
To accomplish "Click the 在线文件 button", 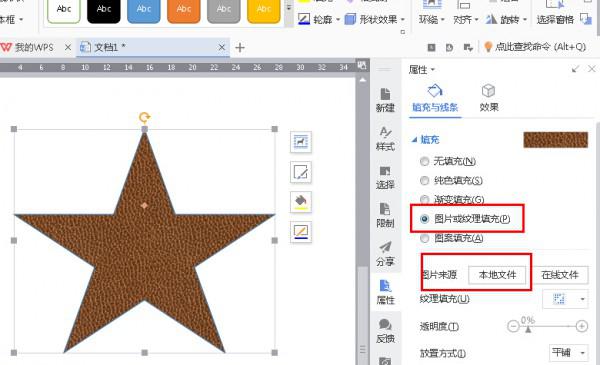I will pyautogui.click(x=560, y=275).
